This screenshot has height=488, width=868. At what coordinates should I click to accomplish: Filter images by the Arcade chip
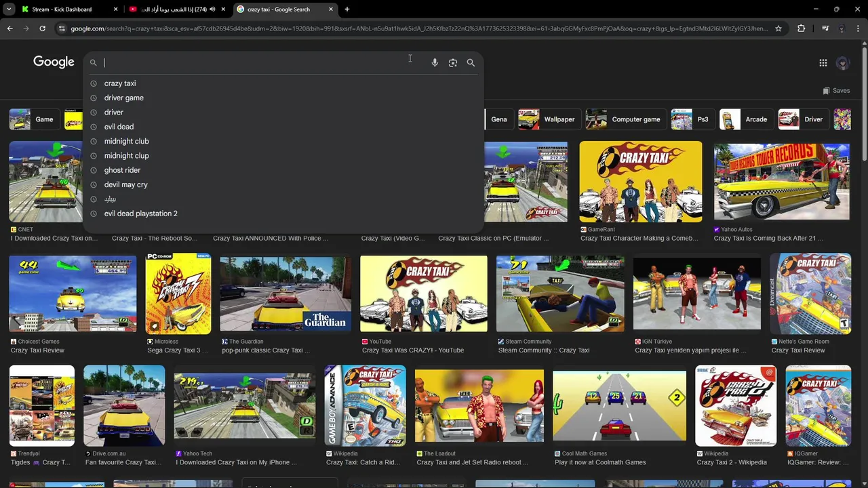point(746,119)
